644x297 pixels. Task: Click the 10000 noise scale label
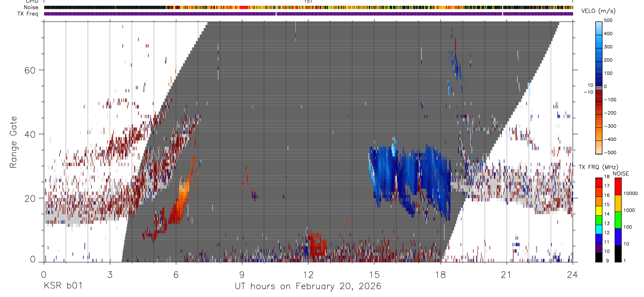(631, 193)
